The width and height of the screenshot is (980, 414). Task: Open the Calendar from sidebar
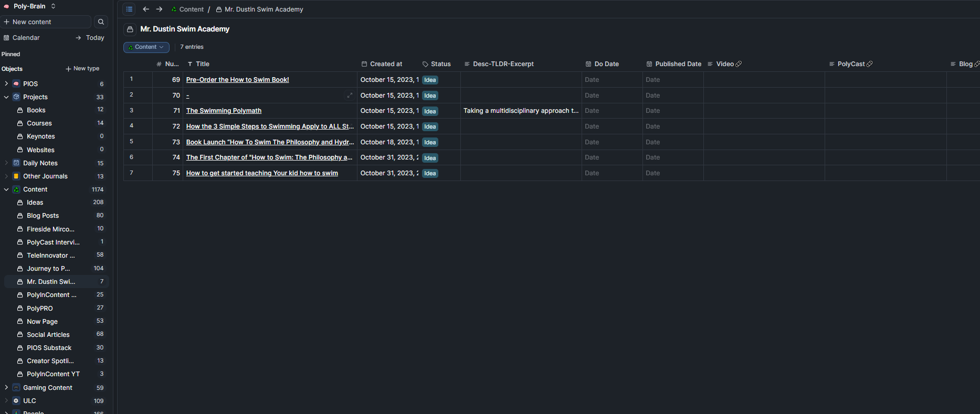[x=26, y=38]
